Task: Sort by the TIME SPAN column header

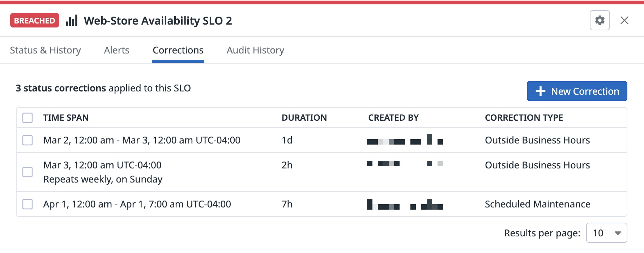Action: 66,118
